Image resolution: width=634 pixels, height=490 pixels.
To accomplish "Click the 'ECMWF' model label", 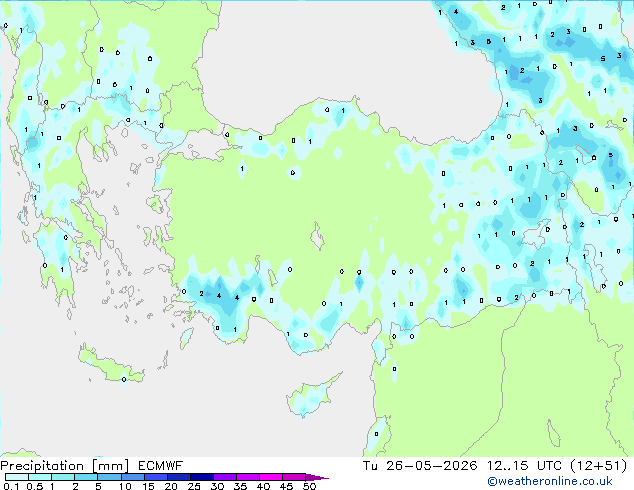I will (x=160, y=466).
